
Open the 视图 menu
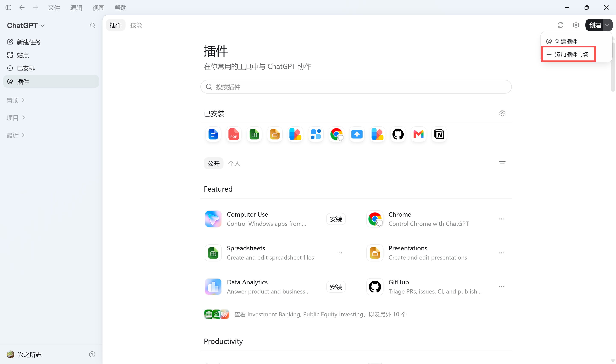point(98,8)
